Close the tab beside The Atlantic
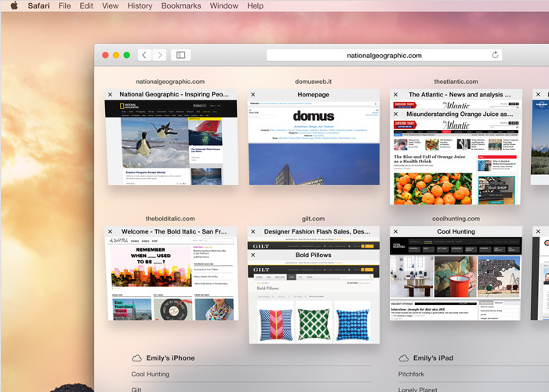This screenshot has height=392, width=549. pyautogui.click(x=539, y=95)
